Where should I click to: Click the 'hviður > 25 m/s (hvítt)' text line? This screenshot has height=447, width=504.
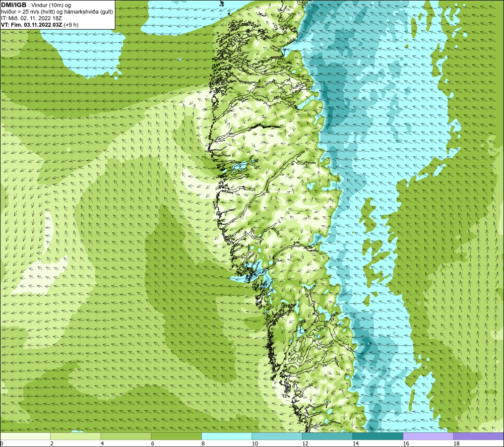click(x=28, y=12)
